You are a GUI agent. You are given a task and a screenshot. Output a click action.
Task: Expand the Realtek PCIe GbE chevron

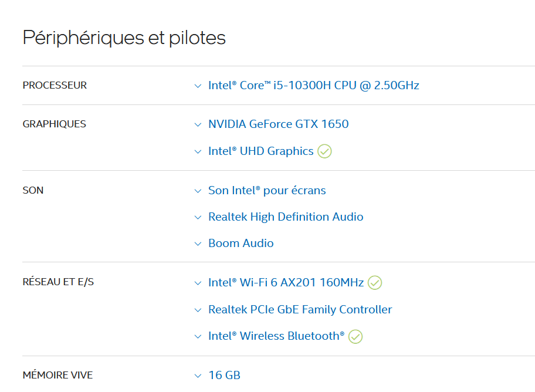198,310
